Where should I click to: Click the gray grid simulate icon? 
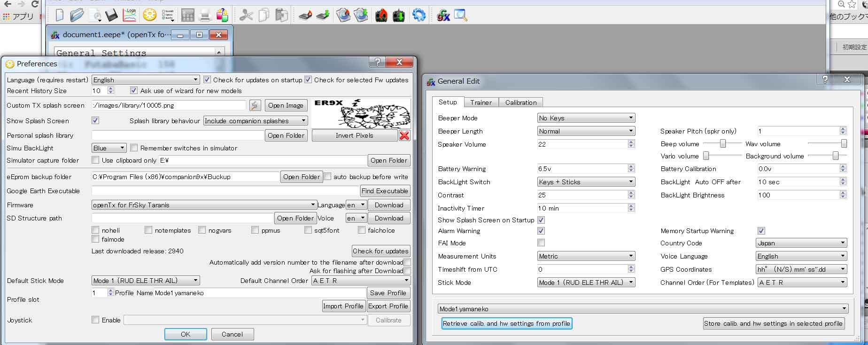click(187, 16)
